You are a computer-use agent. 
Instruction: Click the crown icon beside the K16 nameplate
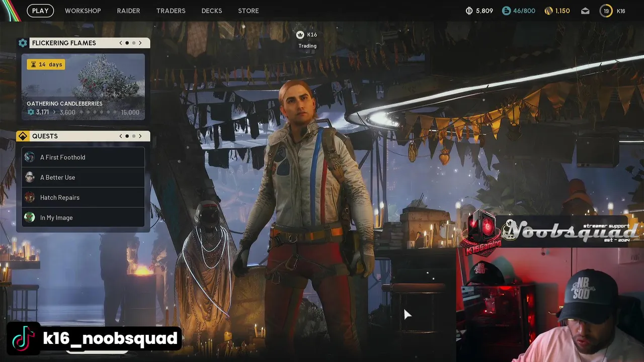(300, 35)
